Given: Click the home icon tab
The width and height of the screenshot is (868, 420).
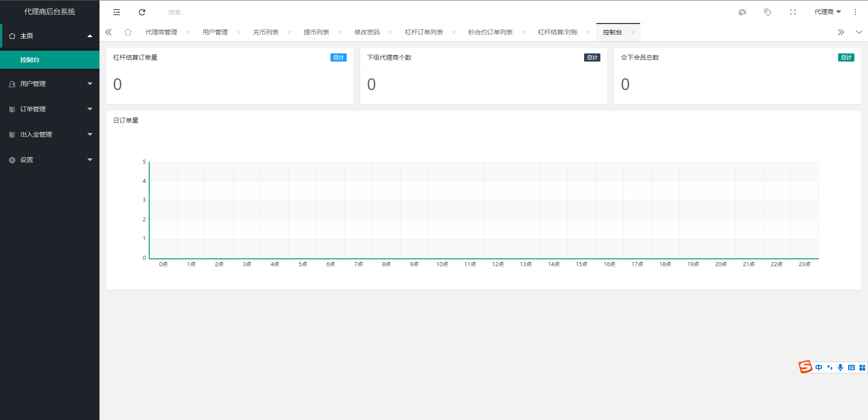Looking at the screenshot, I should (x=128, y=32).
